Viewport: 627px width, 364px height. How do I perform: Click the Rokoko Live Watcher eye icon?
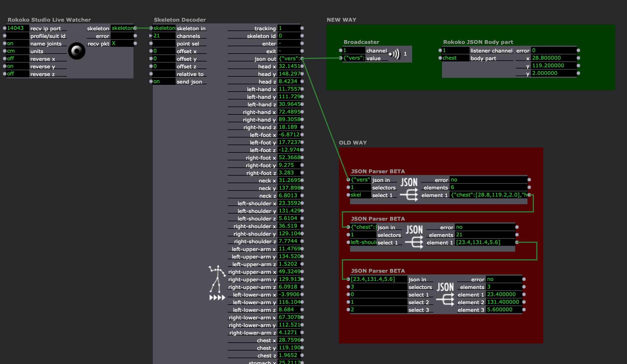click(77, 51)
